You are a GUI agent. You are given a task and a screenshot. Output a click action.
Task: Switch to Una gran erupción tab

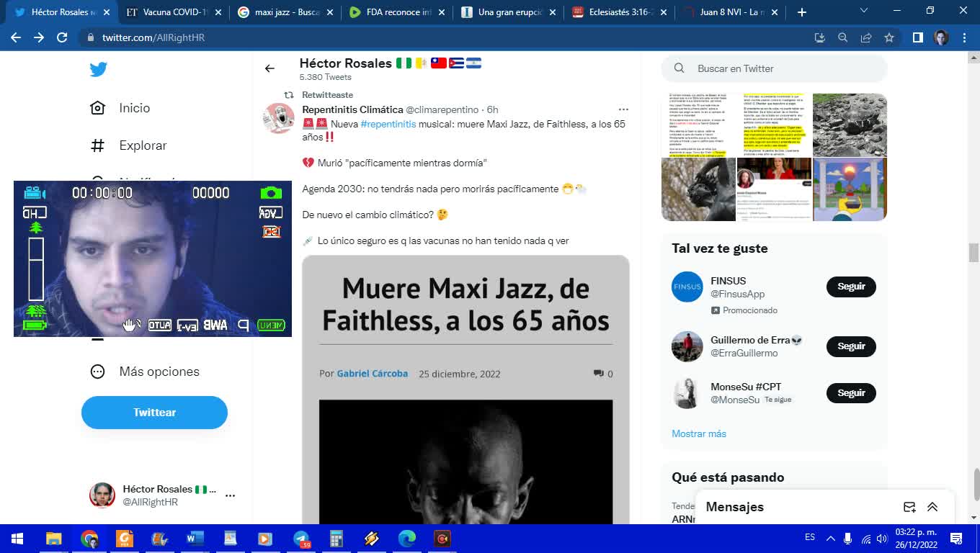[x=509, y=12]
